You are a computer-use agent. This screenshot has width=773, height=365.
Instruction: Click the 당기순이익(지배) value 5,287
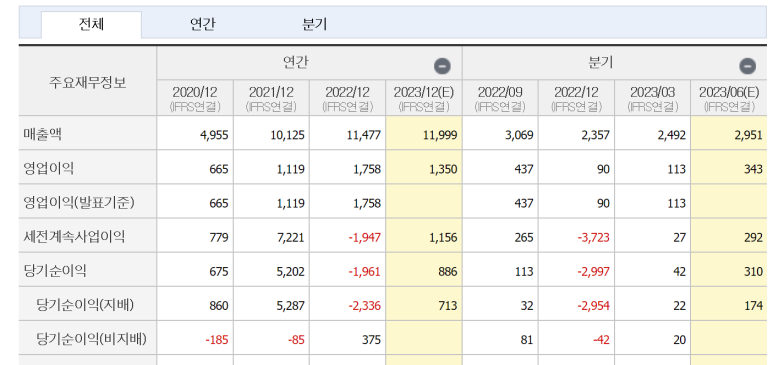pyautogui.click(x=291, y=306)
